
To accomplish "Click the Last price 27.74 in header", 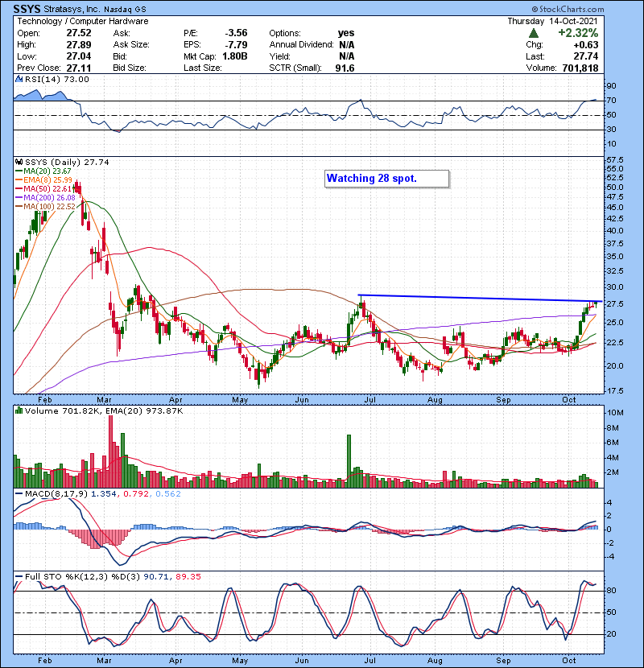I will click(x=585, y=56).
